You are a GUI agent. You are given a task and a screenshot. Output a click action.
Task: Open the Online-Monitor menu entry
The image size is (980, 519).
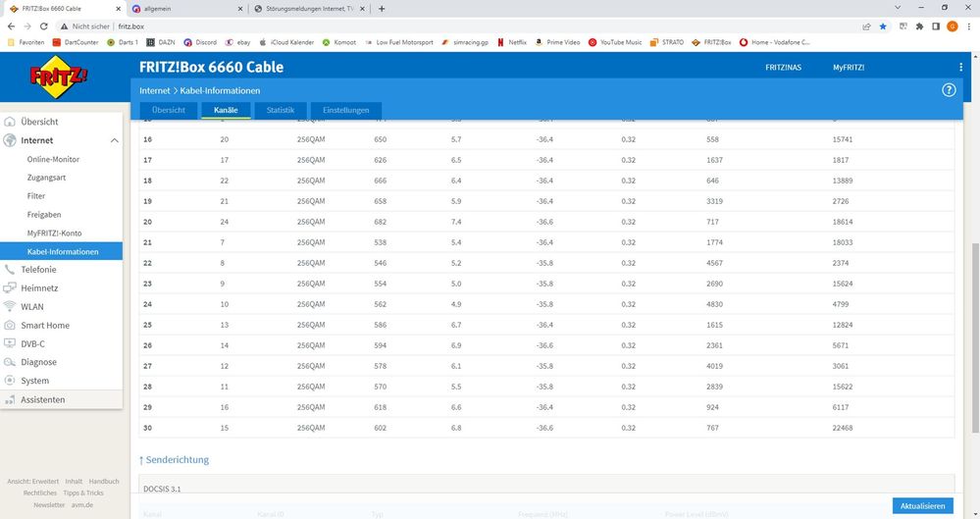(53, 160)
